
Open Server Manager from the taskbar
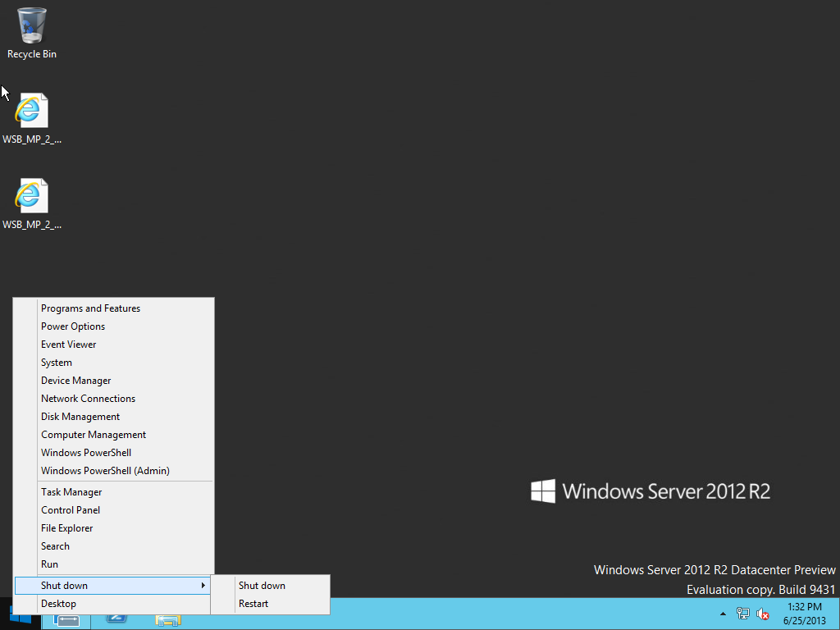click(66, 620)
